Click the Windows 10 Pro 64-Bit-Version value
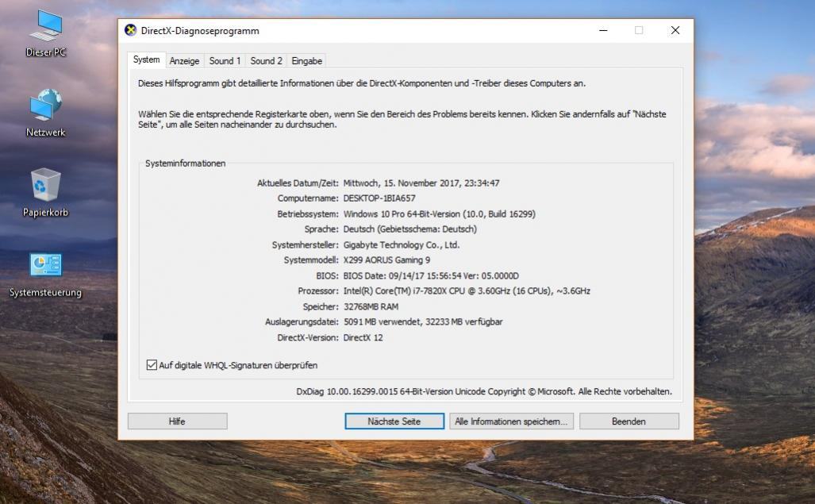815x504 pixels. (439, 214)
